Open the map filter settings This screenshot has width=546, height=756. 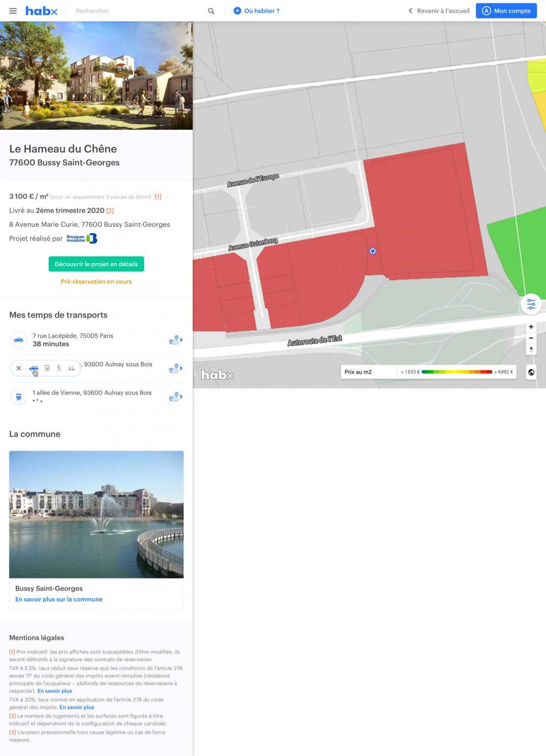(x=531, y=304)
